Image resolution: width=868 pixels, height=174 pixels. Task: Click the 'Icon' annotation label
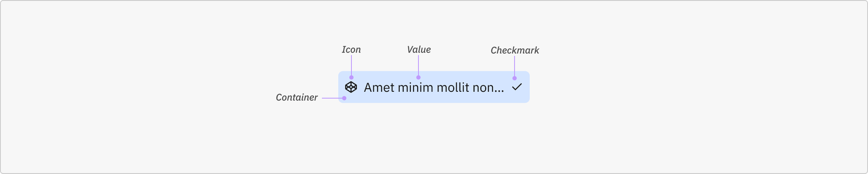tap(351, 50)
